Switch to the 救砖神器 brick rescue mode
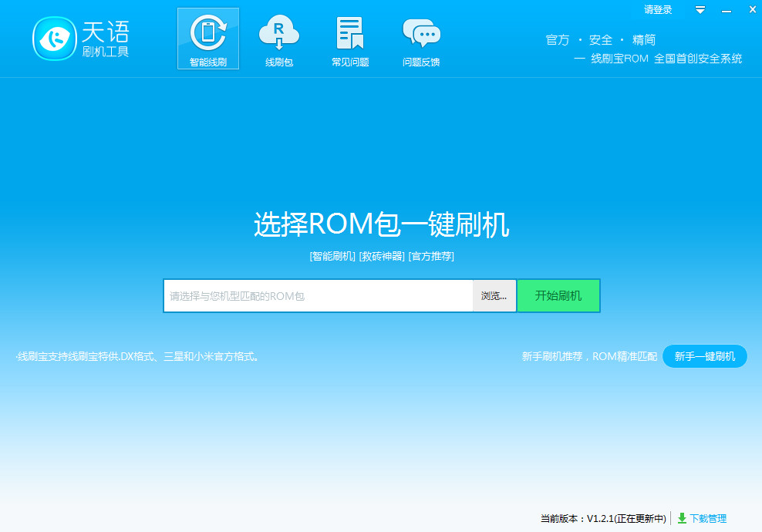 click(x=381, y=256)
